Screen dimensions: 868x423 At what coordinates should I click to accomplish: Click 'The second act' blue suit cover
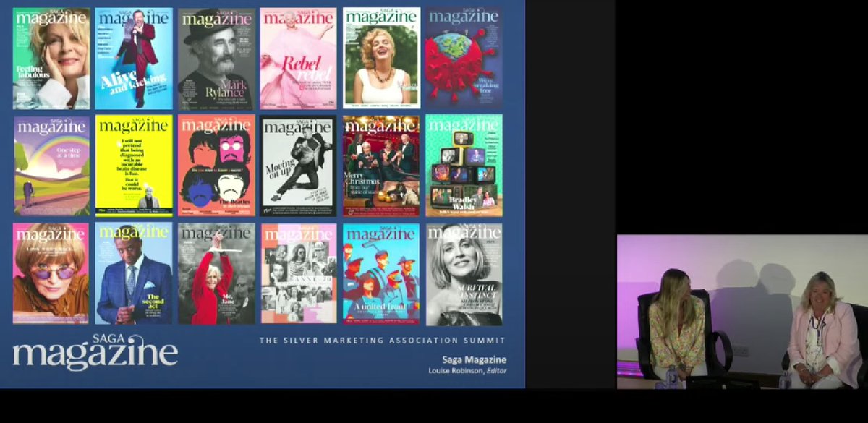click(x=134, y=273)
